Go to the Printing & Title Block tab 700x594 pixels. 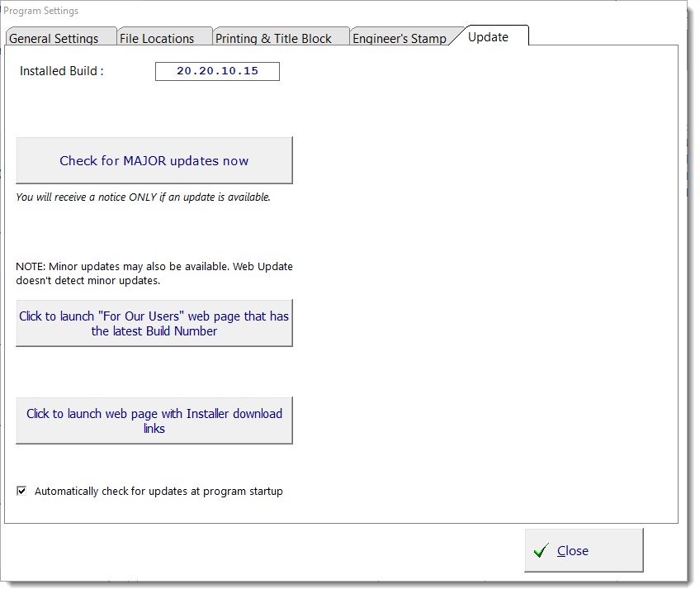273,38
